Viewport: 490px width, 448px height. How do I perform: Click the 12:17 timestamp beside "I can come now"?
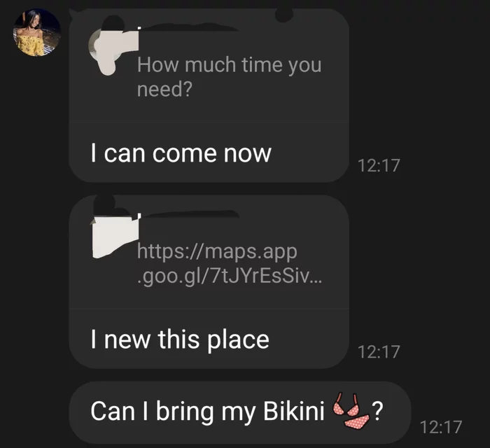(379, 165)
